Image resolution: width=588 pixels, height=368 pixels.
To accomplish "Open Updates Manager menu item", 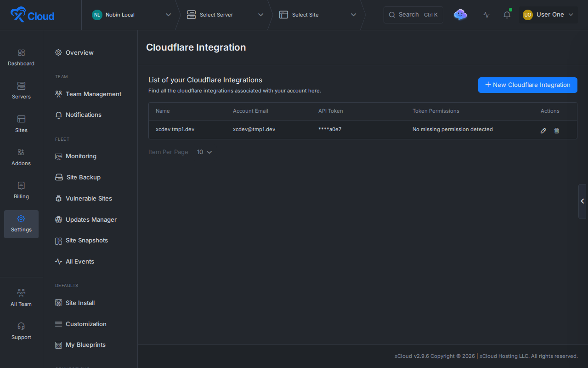I will (x=86, y=219).
